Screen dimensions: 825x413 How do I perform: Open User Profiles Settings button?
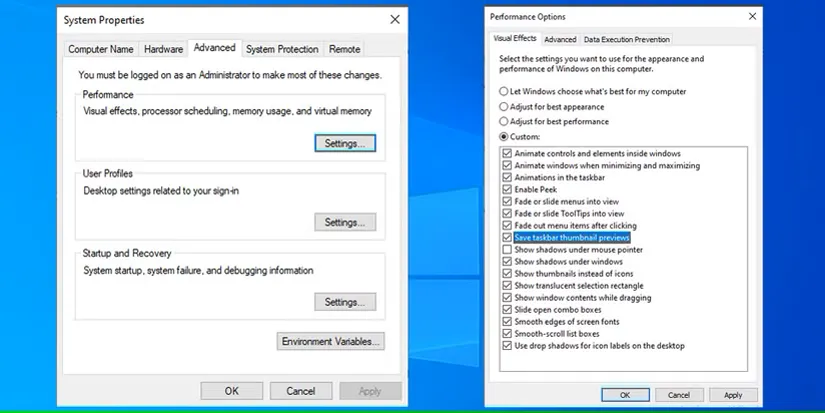(x=345, y=223)
